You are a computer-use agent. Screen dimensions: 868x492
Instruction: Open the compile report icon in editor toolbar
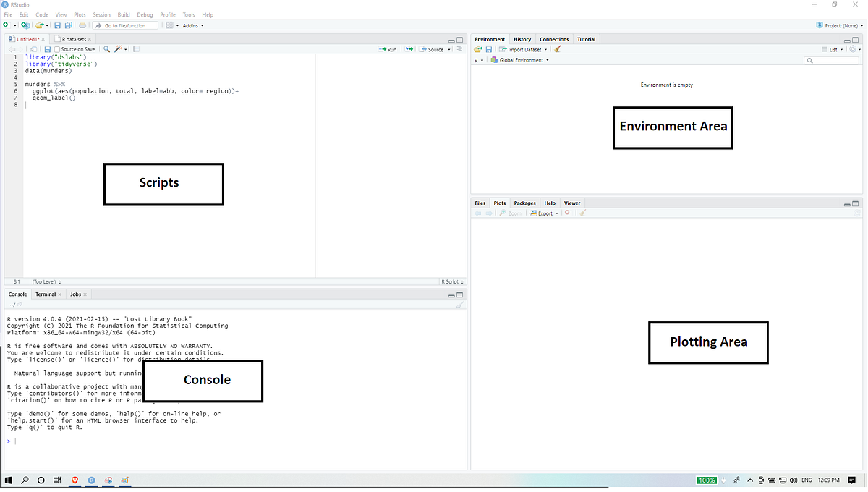tap(135, 48)
